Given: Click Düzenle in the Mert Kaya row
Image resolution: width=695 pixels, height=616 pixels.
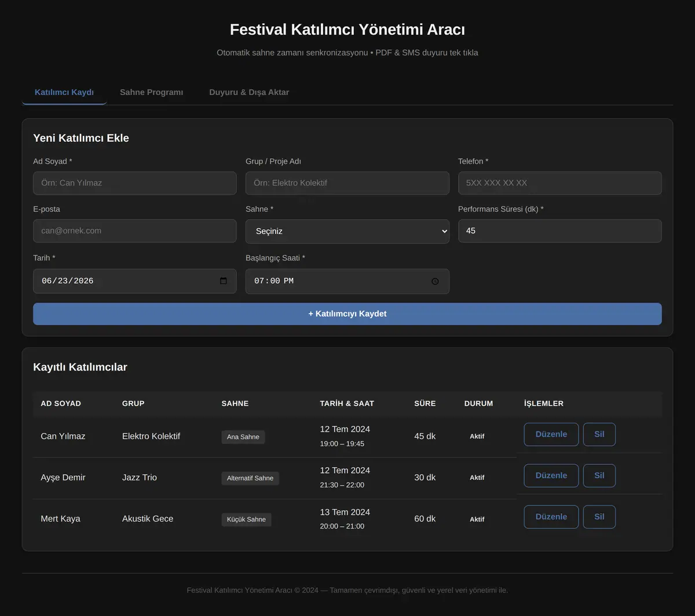Looking at the screenshot, I should (x=551, y=517).
